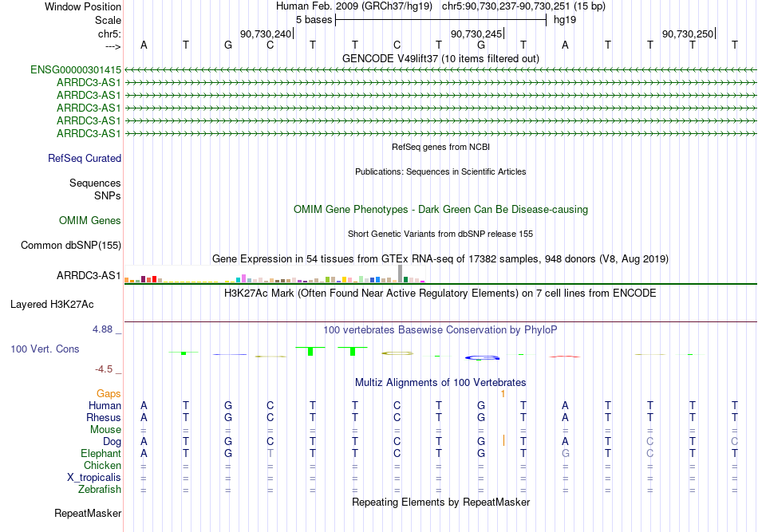Click the -4.5 PhyloP lower scale value
Screen dimensions: 758x532
[104, 369]
